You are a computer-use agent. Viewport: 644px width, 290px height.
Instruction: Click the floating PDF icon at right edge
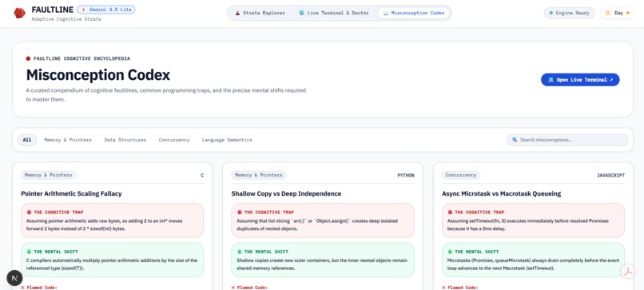[628, 272]
